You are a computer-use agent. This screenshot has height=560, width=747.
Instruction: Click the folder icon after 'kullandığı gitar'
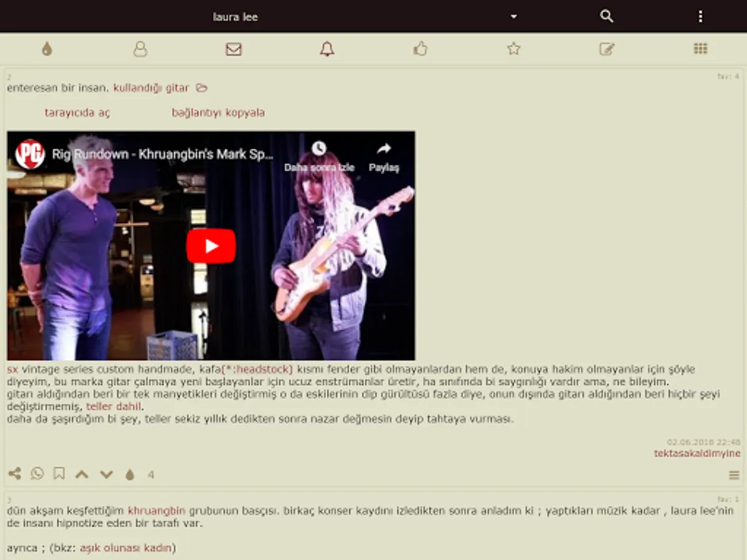(x=201, y=88)
